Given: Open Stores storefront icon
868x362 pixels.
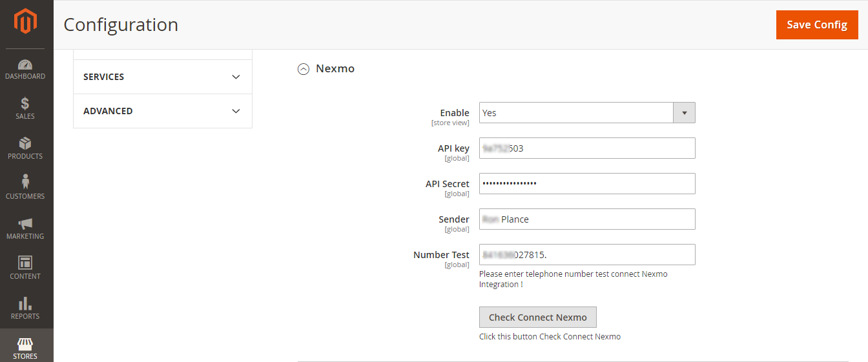Looking at the screenshot, I should point(25,343).
